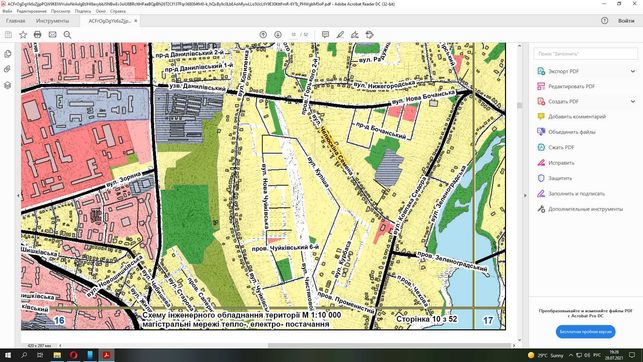Expand the Экспорт PDF chevron

(x=633, y=71)
